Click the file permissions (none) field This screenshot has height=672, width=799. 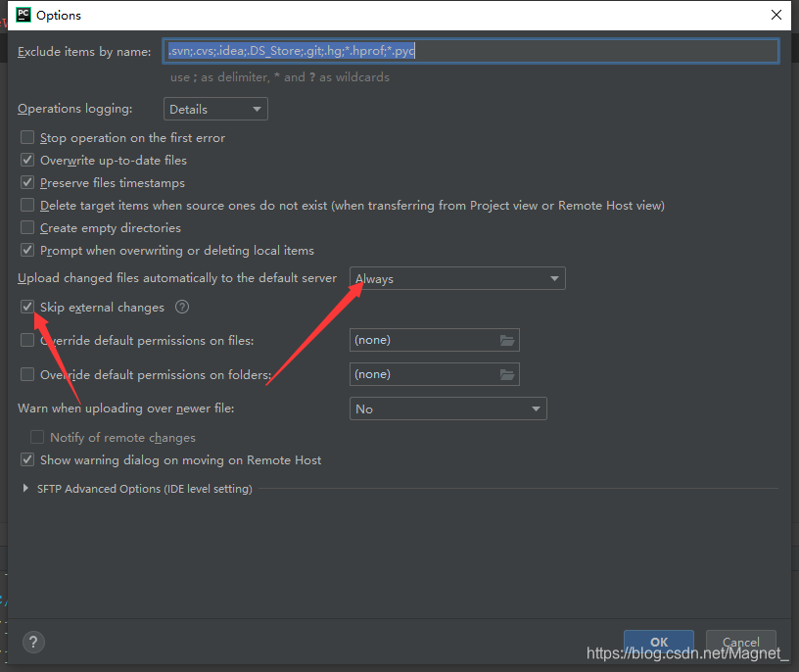[434, 340]
